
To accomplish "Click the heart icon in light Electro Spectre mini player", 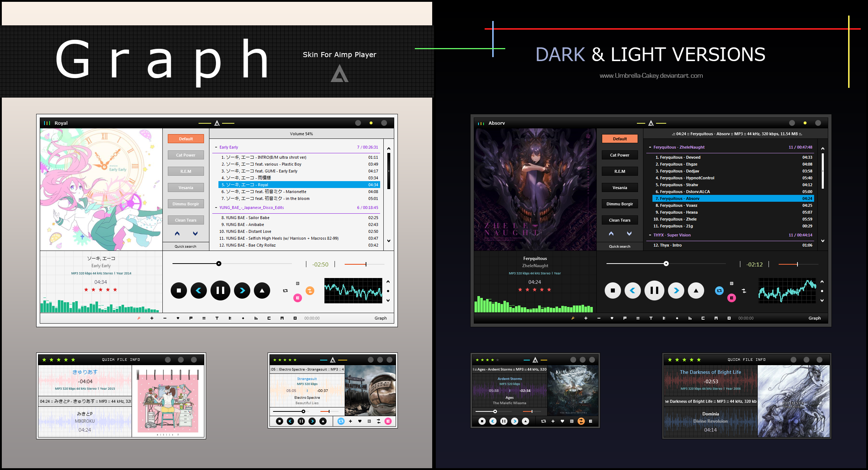I will 360,421.
